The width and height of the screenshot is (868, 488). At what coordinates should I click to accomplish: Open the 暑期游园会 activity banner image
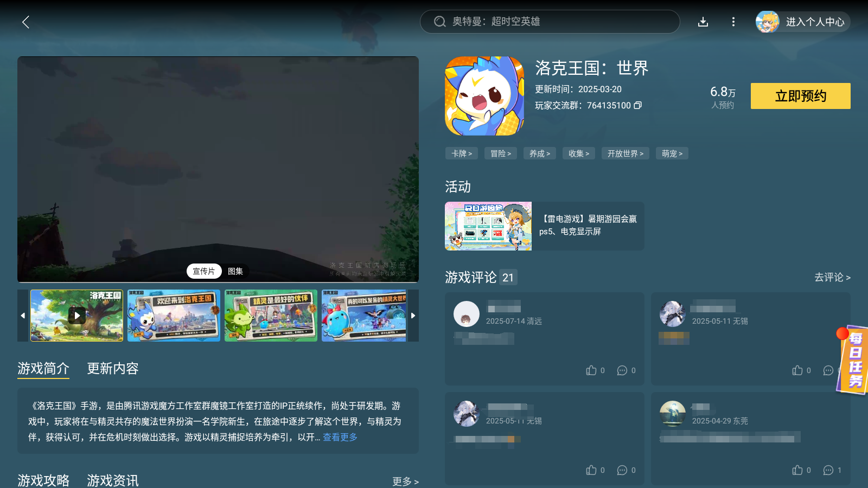coord(488,226)
